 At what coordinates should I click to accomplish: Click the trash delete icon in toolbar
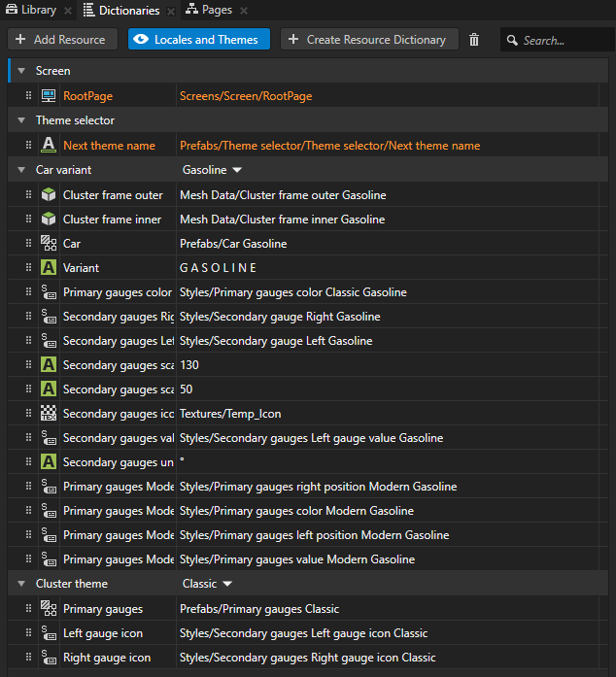[474, 40]
